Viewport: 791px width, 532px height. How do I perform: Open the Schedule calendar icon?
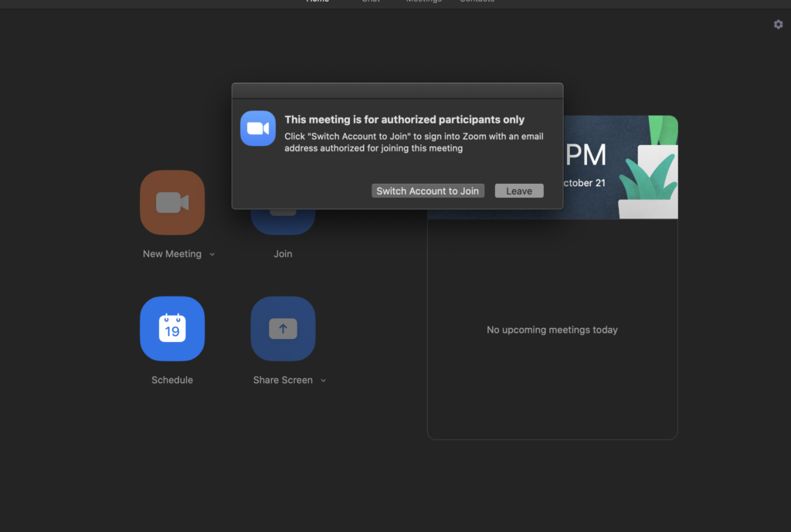click(x=172, y=328)
